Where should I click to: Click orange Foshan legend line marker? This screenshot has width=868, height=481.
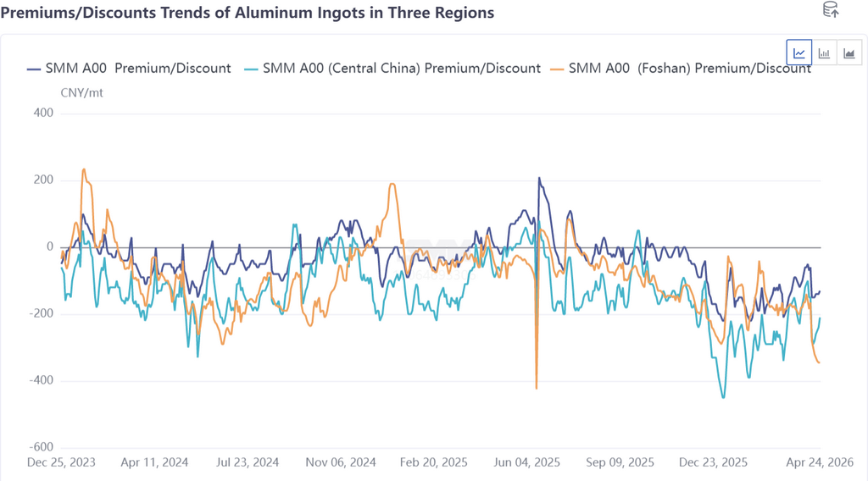tap(557, 69)
